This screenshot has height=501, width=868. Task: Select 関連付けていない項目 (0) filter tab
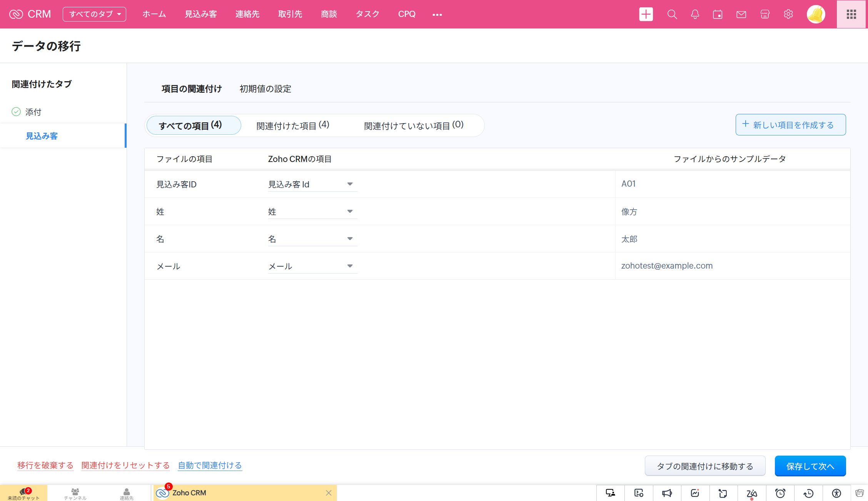tap(414, 125)
